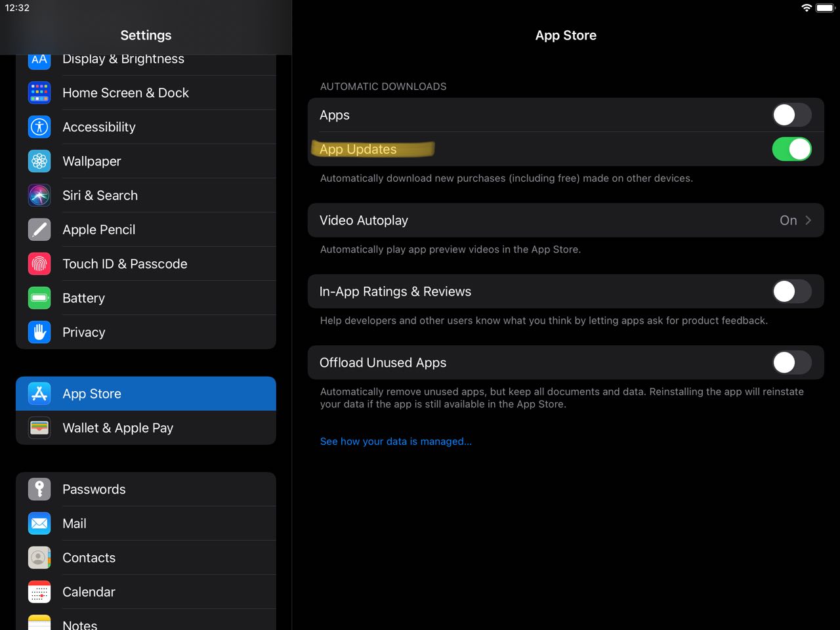840x630 pixels.
Task: Tap the Wallet & Apple Pay icon
Action: coord(39,427)
